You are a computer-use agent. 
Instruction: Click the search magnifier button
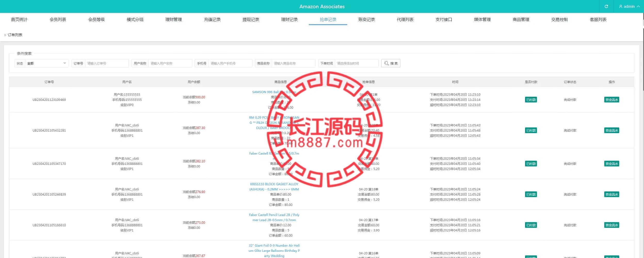click(391, 63)
